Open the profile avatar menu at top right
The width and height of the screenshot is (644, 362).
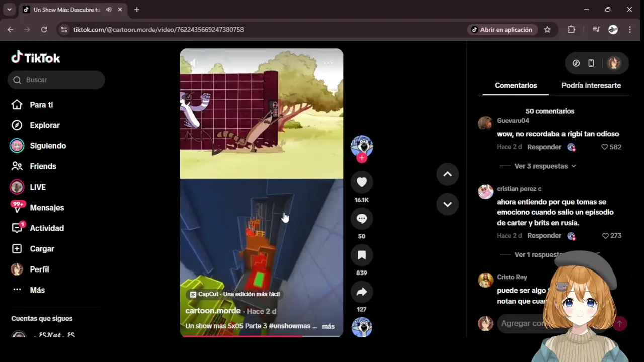tap(614, 63)
